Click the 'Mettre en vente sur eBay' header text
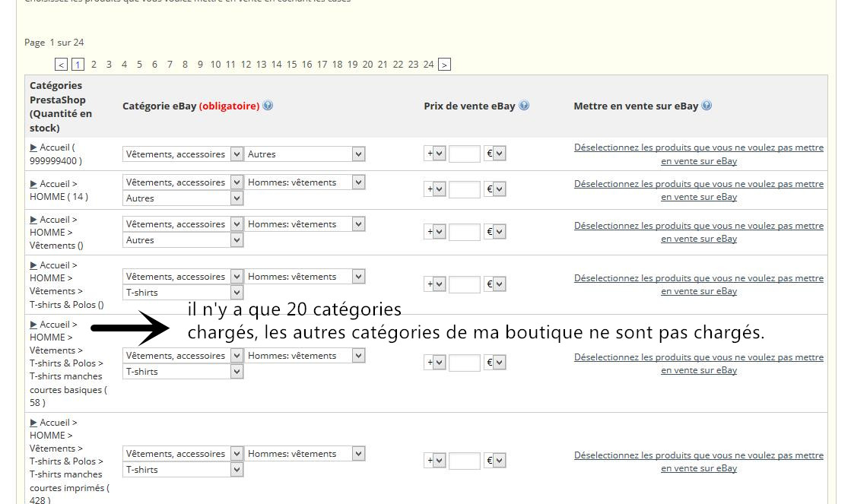This screenshot has width=851, height=504. [x=636, y=106]
